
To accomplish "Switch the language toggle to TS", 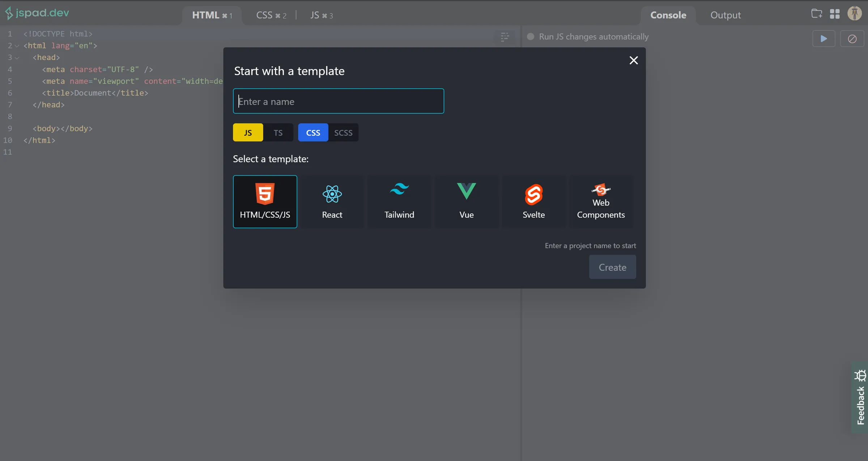I will click(278, 132).
